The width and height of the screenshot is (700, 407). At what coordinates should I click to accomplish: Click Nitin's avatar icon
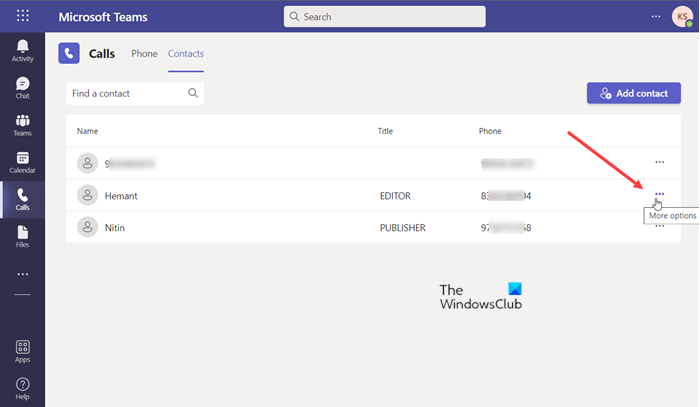88,227
